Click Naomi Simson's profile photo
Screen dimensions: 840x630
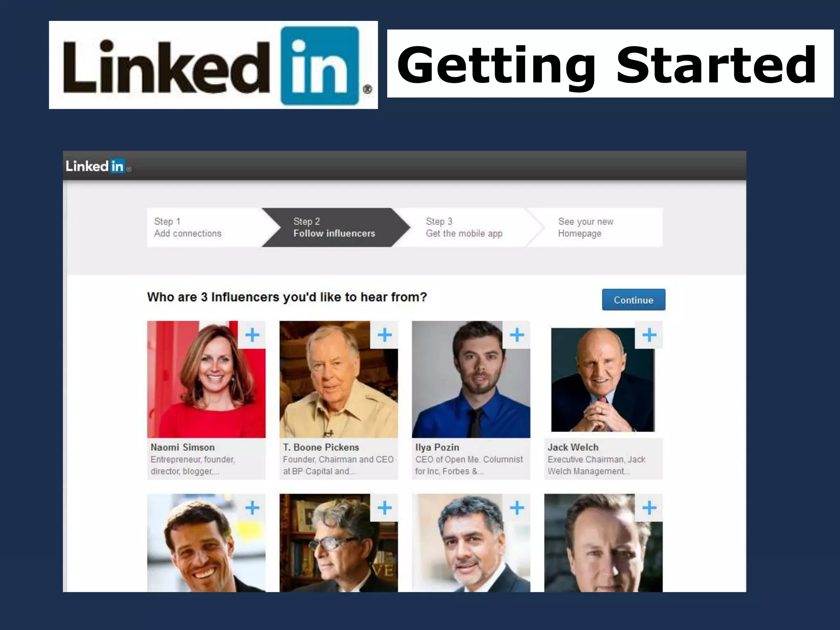coord(206,379)
